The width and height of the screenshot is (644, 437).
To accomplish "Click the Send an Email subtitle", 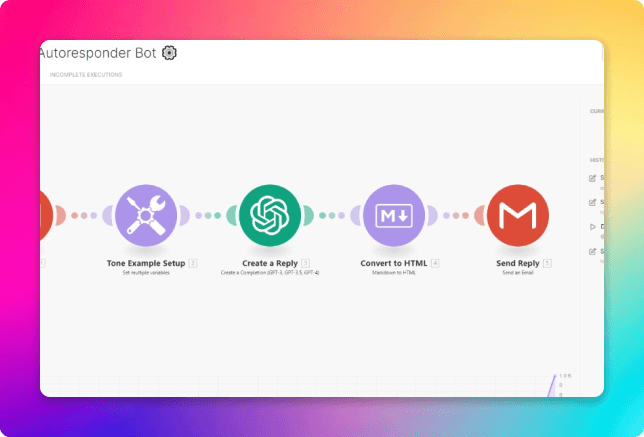I will click(518, 273).
